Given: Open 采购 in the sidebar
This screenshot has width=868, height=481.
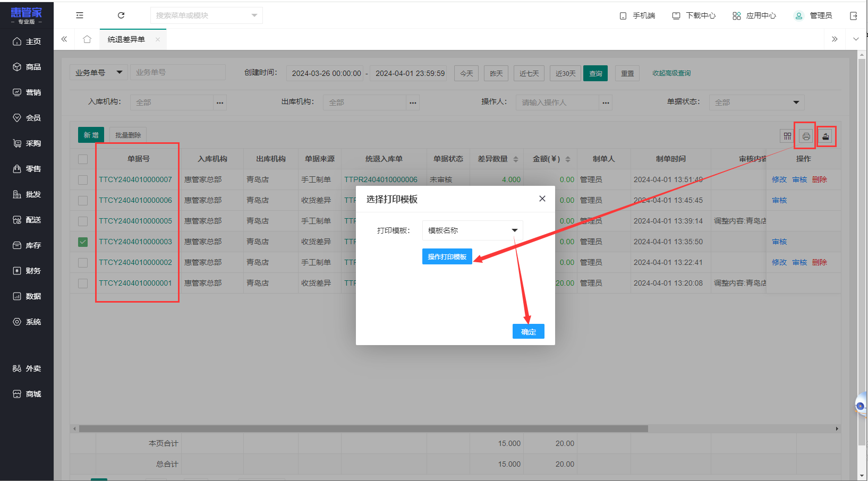Looking at the screenshot, I should click(27, 143).
